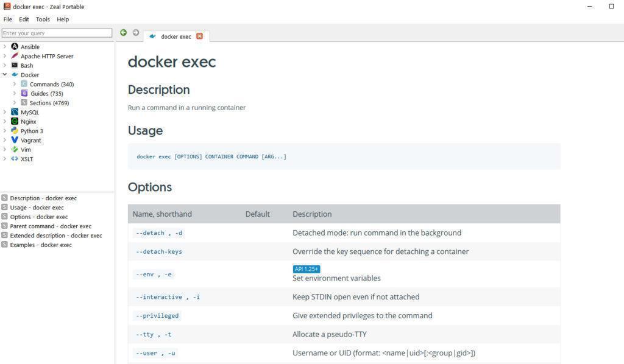Click the --tty , -t option cell
Viewport: 624px width, 364px height.
tap(154, 334)
